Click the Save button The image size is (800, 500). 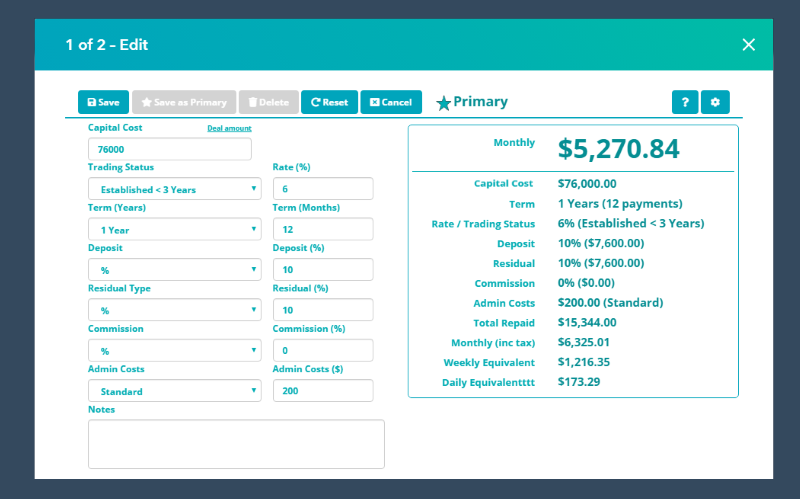click(103, 102)
